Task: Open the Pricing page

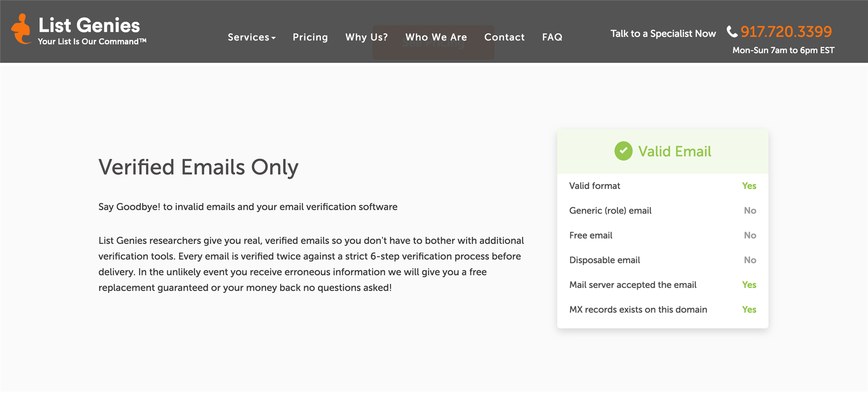Action: pyautogui.click(x=310, y=37)
